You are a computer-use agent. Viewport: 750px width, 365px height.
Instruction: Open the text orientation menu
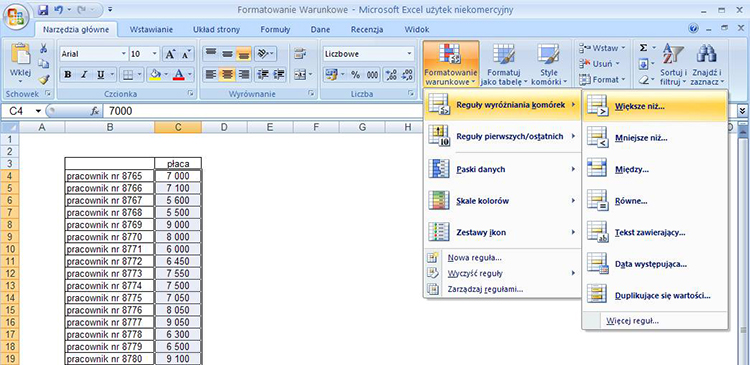pyautogui.click(x=265, y=54)
